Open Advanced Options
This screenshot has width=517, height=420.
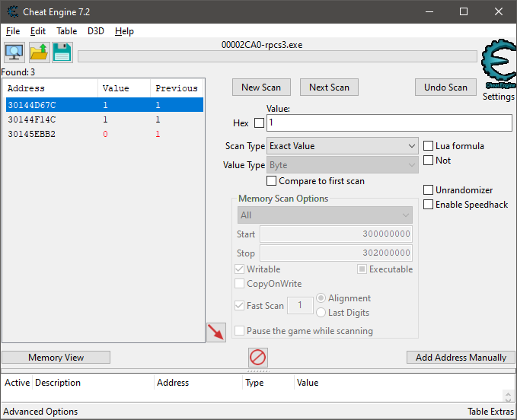tap(40, 412)
